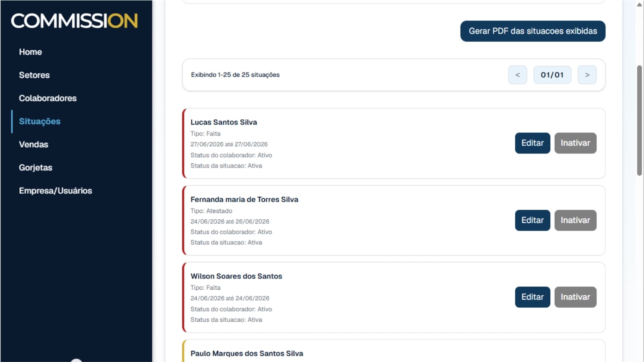Screen dimensions: 644x362
Task: Click "Status do colaborador: Ativo" in Lucas' card
Action: click(231, 155)
